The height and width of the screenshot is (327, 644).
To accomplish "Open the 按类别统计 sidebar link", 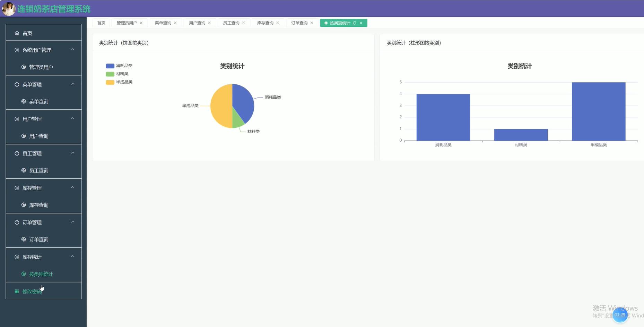I will [x=41, y=274].
